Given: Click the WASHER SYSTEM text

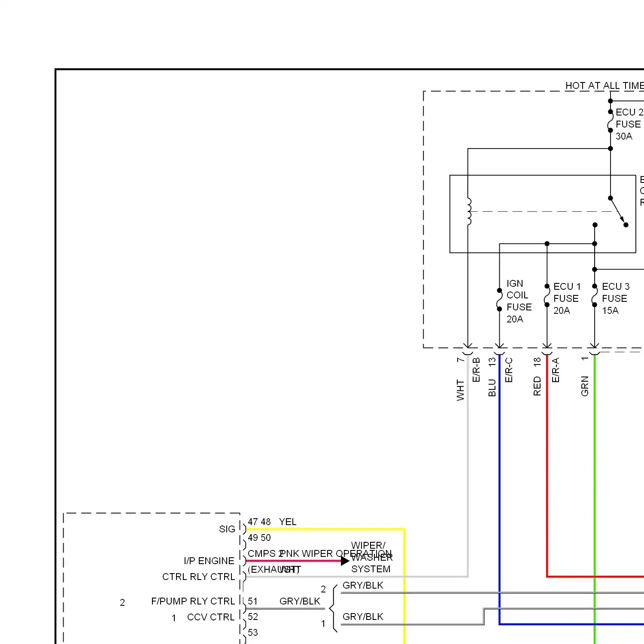Looking at the screenshot, I should tap(372, 563).
